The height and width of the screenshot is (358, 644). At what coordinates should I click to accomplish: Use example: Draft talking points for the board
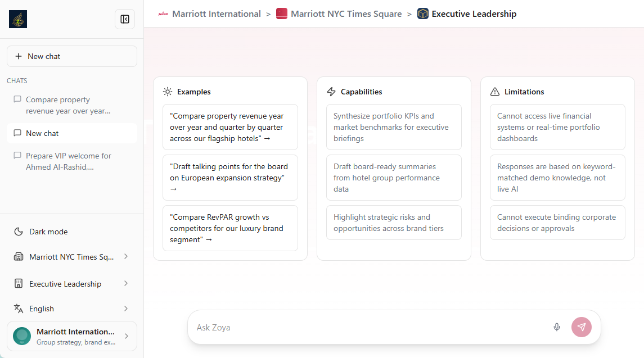(x=230, y=178)
